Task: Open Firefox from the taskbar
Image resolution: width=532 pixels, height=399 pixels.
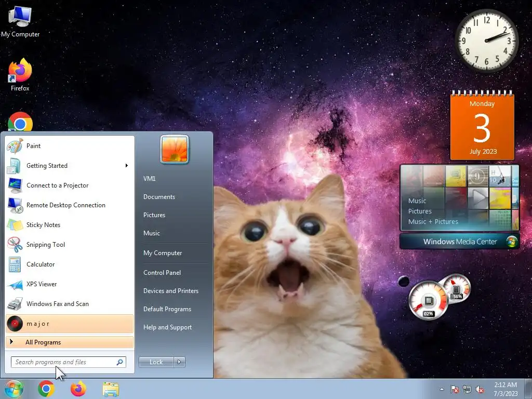Action: tap(78, 389)
